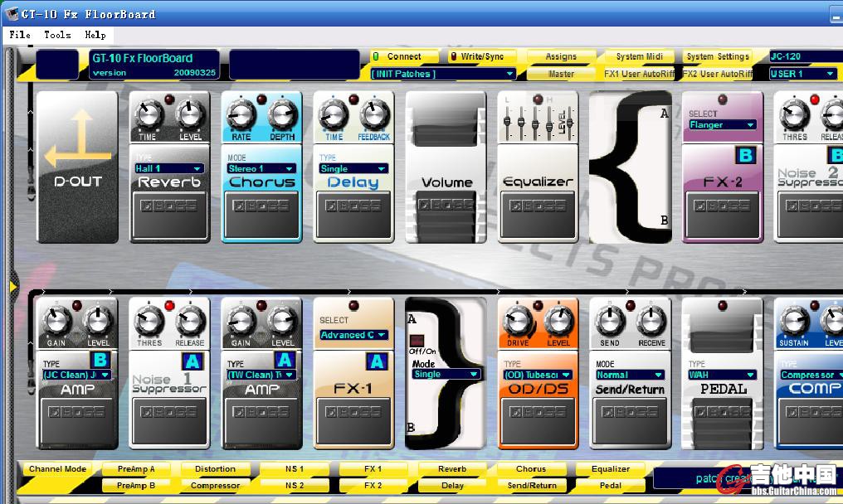This screenshot has width=843, height=504.
Task: Click the Send/Return RECEIVE knob
Action: 651,321
